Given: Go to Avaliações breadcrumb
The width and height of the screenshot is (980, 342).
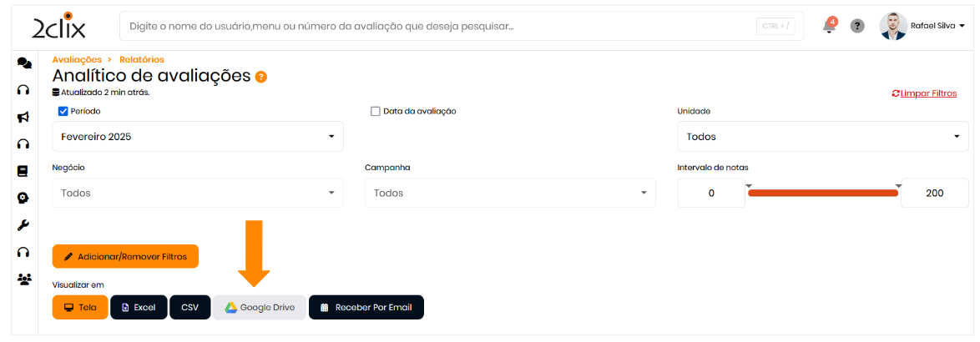Looking at the screenshot, I should (x=77, y=59).
